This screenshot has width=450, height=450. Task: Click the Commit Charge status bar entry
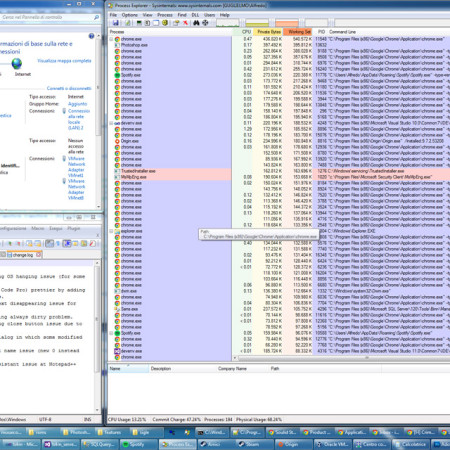(x=176, y=419)
